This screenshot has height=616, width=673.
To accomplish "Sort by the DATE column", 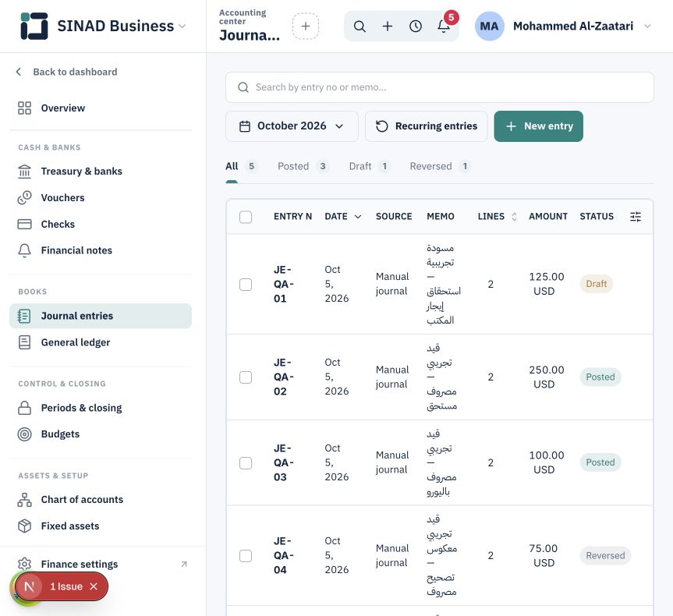I will [x=342, y=216].
